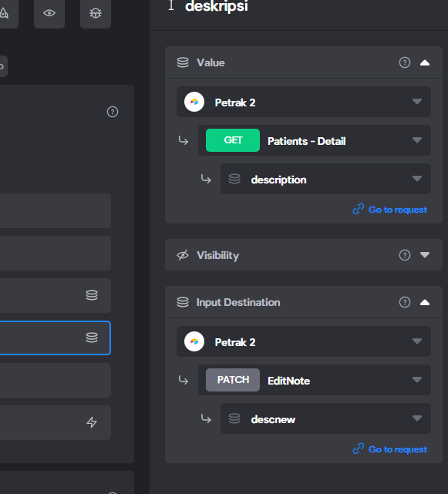Viewport: 448px width, 494px height.
Task: Click the database icon beside descnew
Action: (234, 418)
